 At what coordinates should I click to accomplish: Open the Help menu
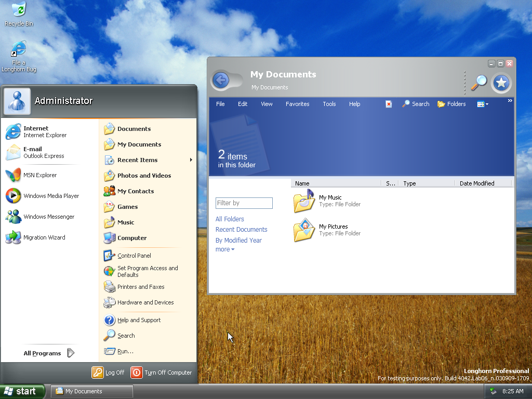pyautogui.click(x=354, y=104)
